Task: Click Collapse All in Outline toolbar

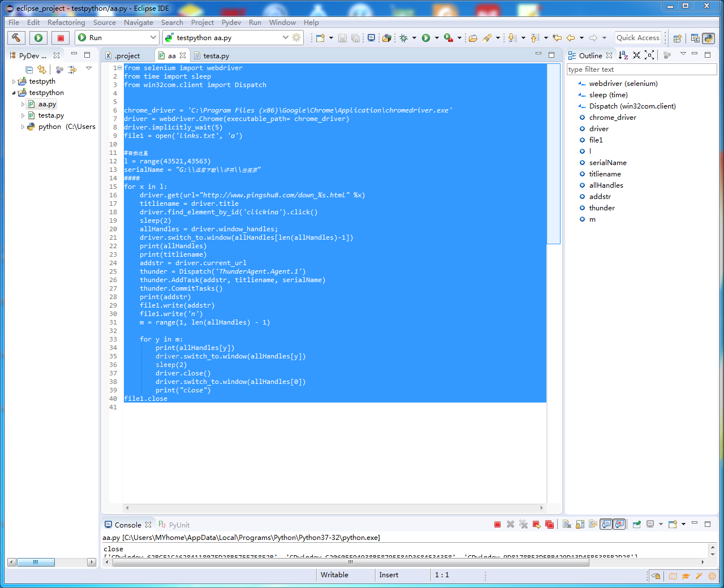Action: [x=636, y=55]
